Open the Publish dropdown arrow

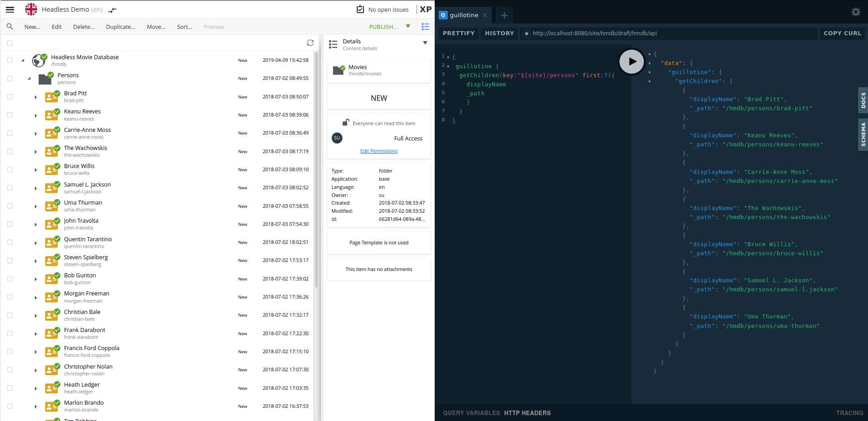tap(408, 27)
